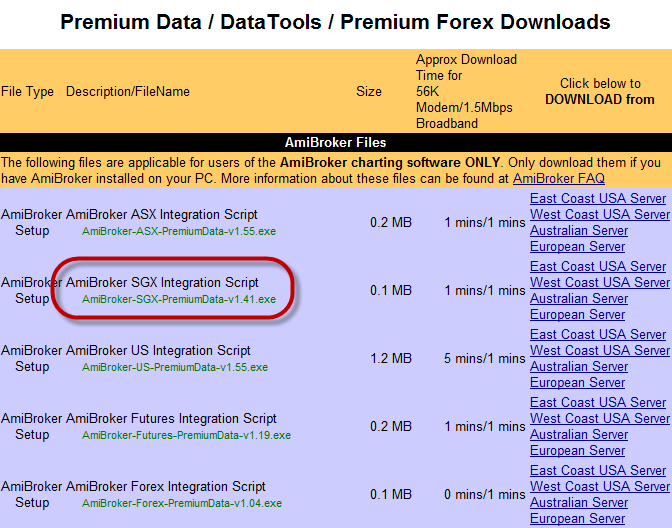Click the Description/FileName column header
672x528 pixels.
tap(128, 91)
